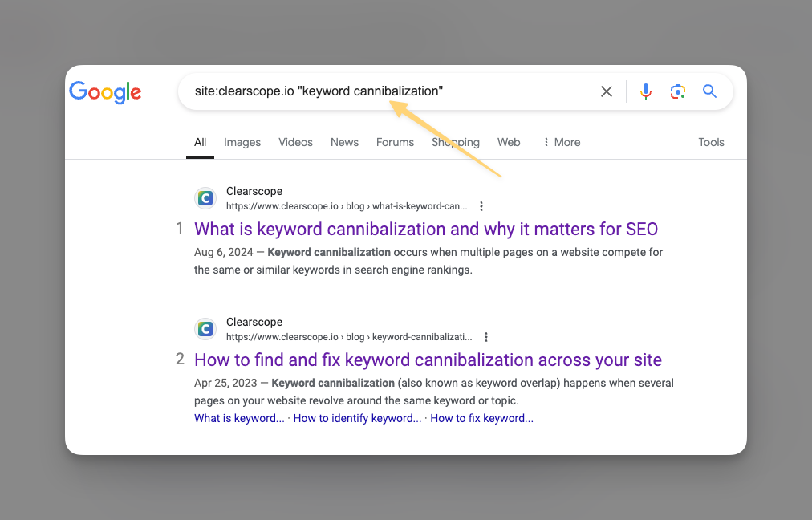Select the All results tab
This screenshot has width=812, height=520.
point(201,142)
